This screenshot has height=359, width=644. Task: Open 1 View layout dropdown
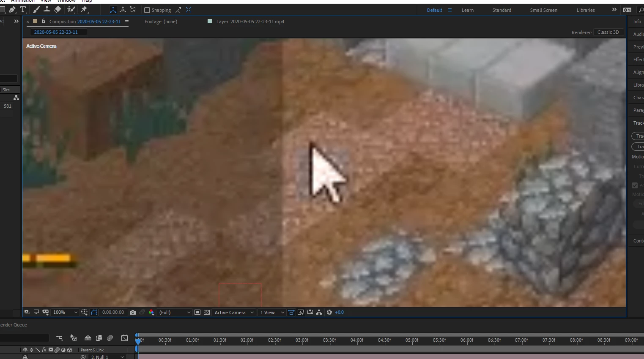point(272,313)
